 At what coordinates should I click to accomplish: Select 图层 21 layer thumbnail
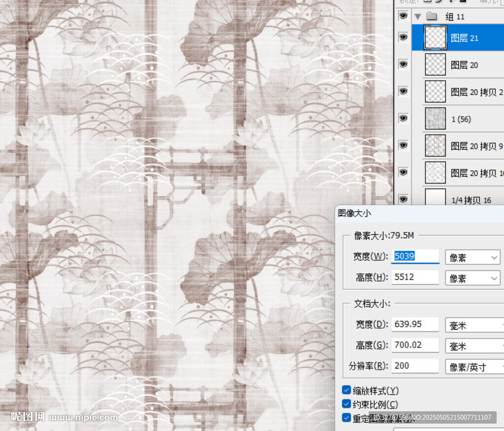coord(435,38)
